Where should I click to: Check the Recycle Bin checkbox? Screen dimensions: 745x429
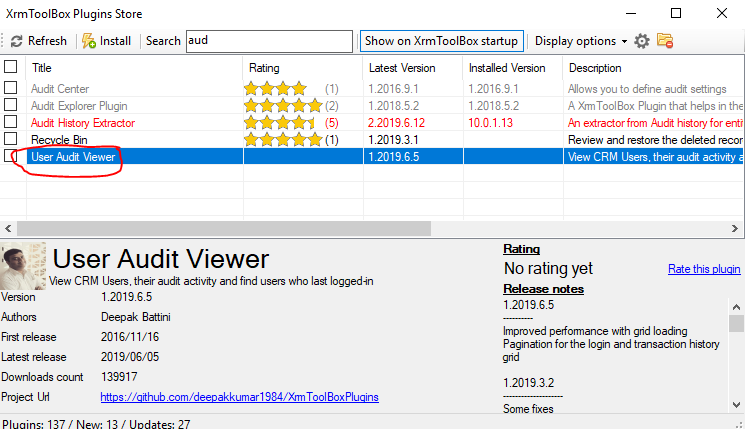(10, 139)
